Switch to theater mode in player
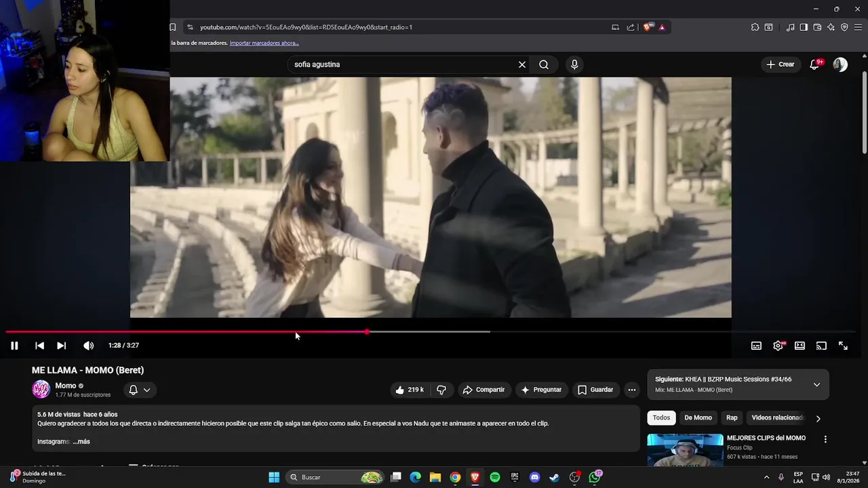 point(800,346)
